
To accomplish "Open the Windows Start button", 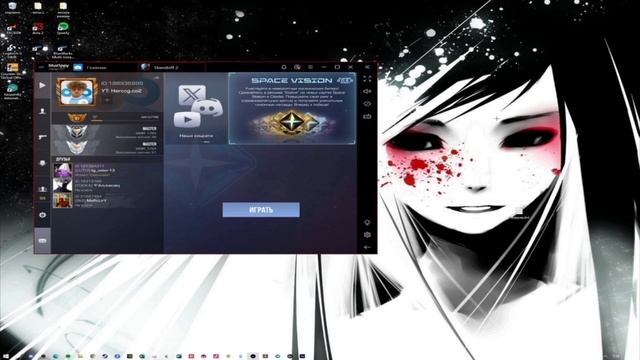I will pyautogui.click(x=6, y=356).
